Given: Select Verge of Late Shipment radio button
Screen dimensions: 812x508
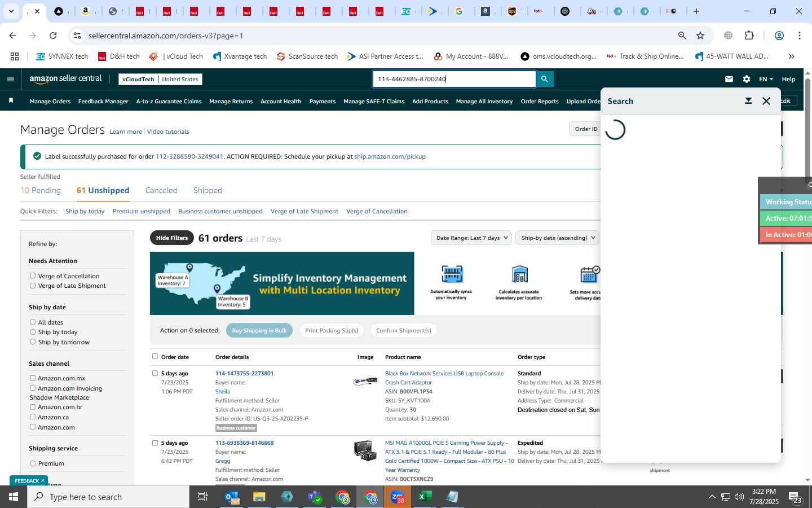Looking at the screenshot, I should point(33,286).
